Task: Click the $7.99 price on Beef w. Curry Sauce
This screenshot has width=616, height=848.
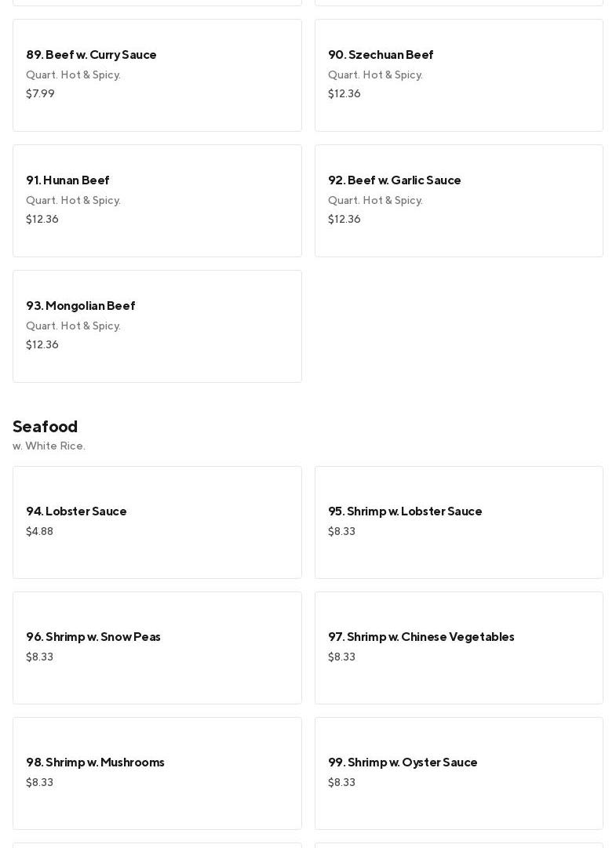Action: point(40,94)
